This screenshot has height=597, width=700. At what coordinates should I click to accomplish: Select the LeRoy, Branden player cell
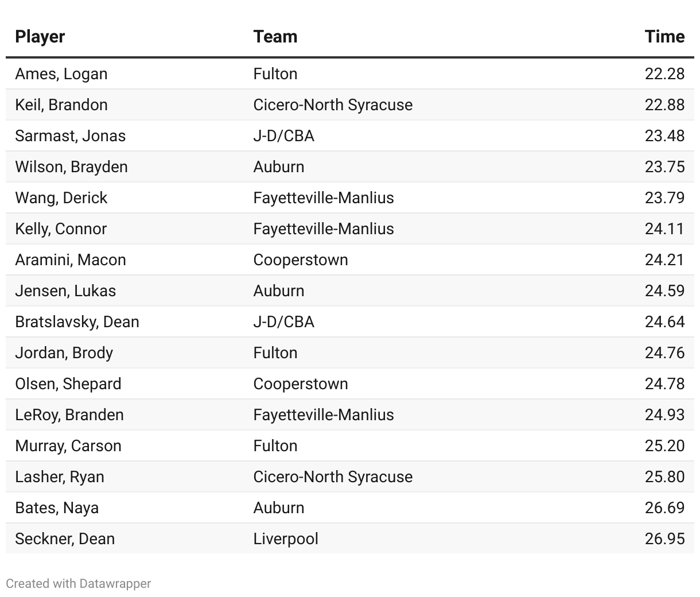pos(69,415)
